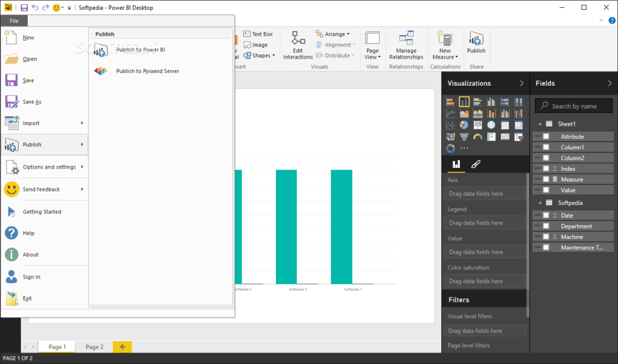Pick the donut chart visualization
Viewport: 618px width, 364px height.
pos(450,148)
